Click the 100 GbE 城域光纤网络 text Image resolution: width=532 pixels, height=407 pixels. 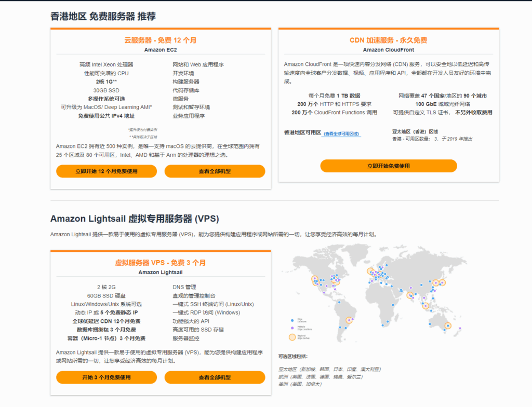(x=443, y=104)
